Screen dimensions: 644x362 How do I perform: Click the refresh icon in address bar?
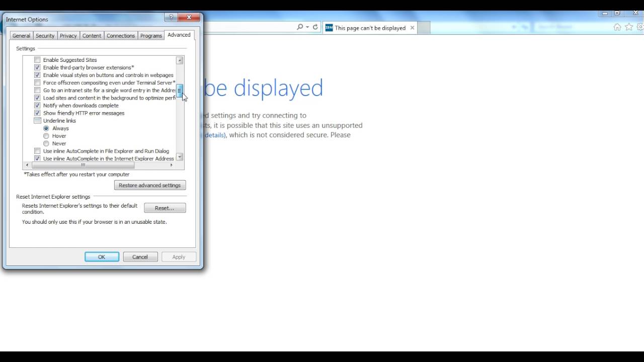pyautogui.click(x=315, y=27)
